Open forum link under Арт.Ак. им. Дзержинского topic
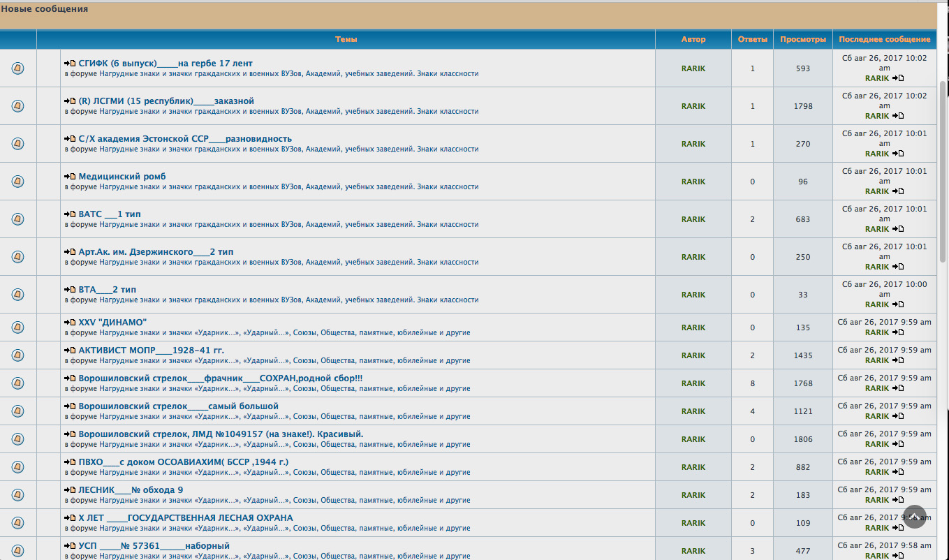This screenshot has height=560, width=949. point(288,262)
